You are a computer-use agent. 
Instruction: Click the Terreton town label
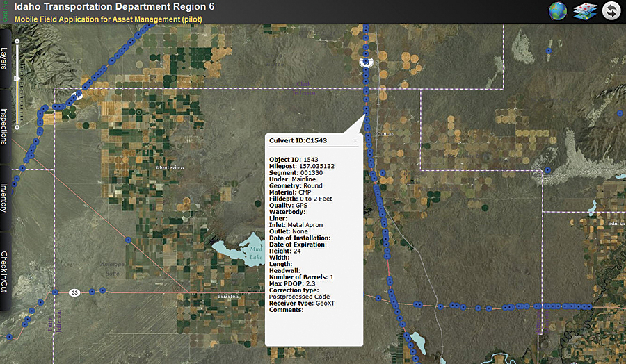click(228, 296)
